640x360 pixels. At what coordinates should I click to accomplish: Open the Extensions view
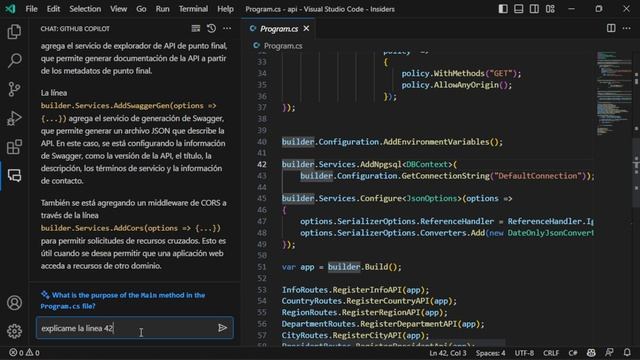pyautogui.click(x=14, y=147)
